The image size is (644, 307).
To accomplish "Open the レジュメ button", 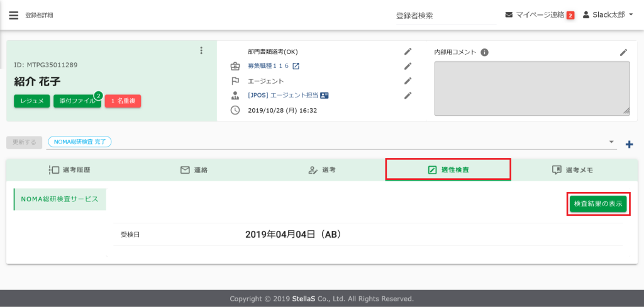I will [x=31, y=101].
